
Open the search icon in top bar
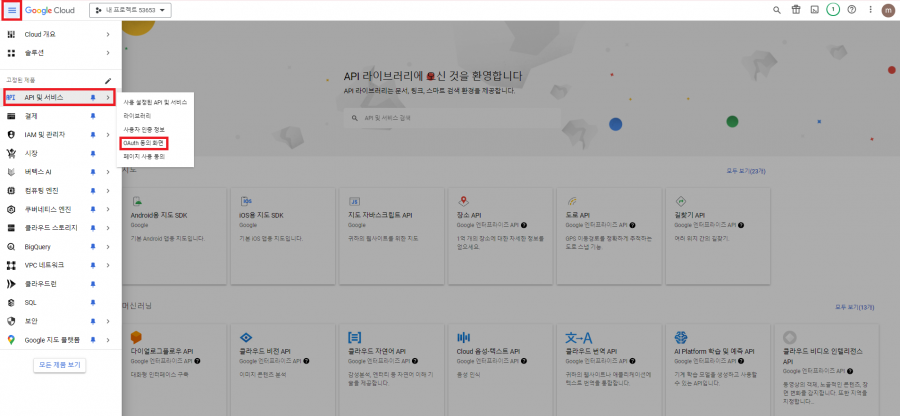[777, 10]
